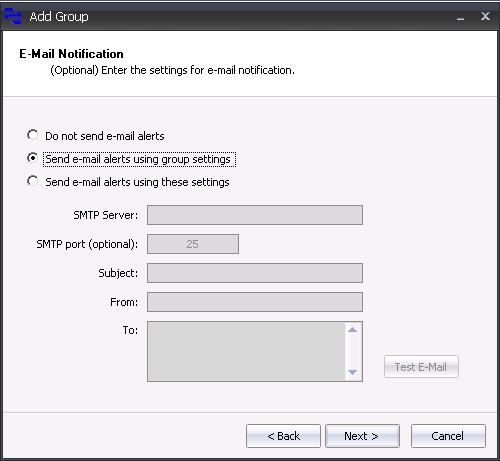Minimize the Add Group window

click(x=460, y=17)
